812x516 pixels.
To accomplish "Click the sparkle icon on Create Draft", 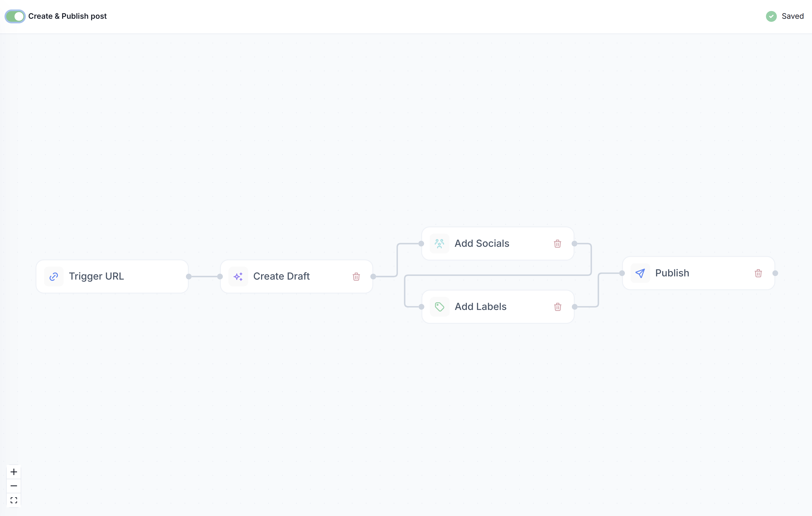I will point(238,277).
